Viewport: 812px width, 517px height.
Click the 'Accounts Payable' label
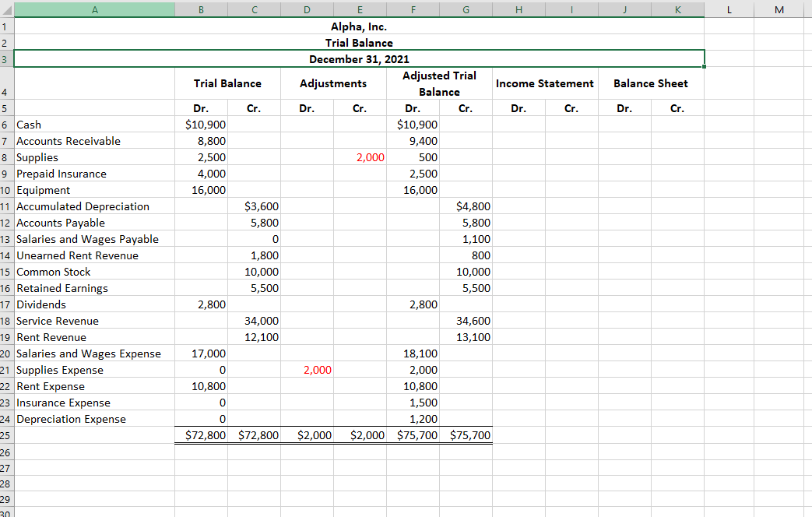point(61,223)
